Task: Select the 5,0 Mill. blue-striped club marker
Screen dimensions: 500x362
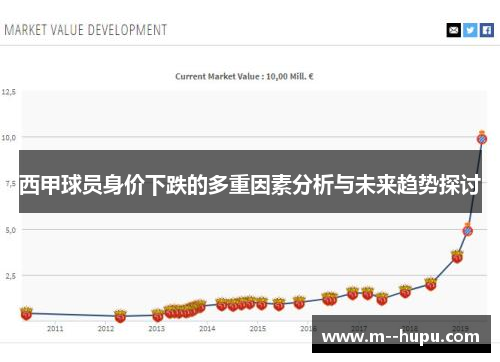Action: pos(468,230)
